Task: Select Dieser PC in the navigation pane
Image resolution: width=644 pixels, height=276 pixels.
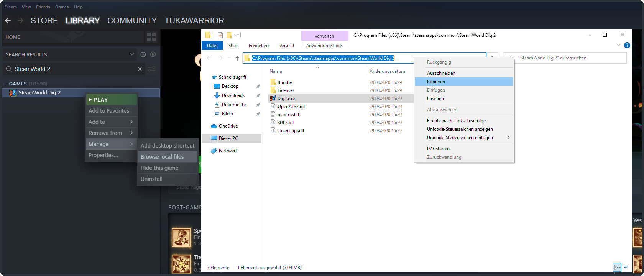Action: (232, 138)
